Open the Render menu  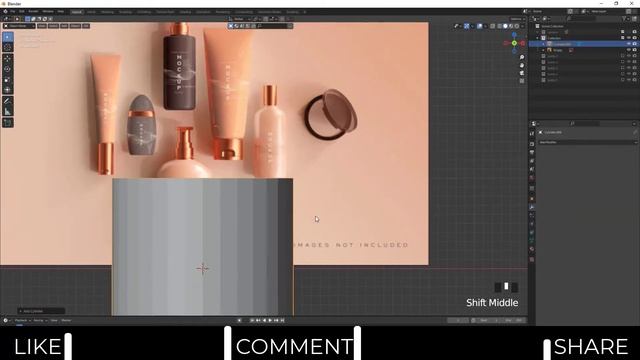pos(33,11)
